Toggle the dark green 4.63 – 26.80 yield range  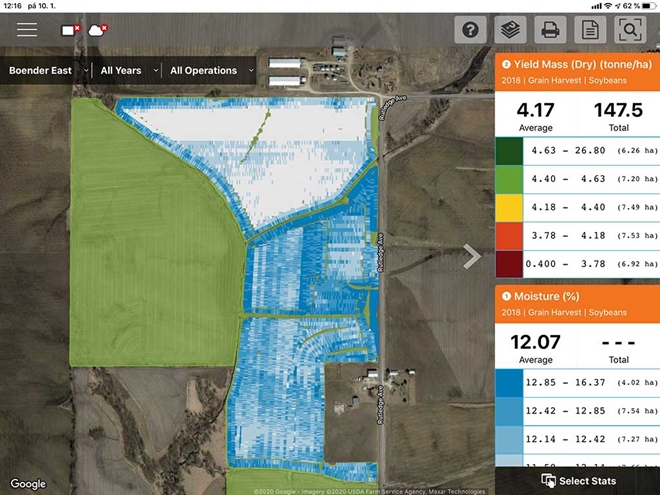click(x=577, y=151)
